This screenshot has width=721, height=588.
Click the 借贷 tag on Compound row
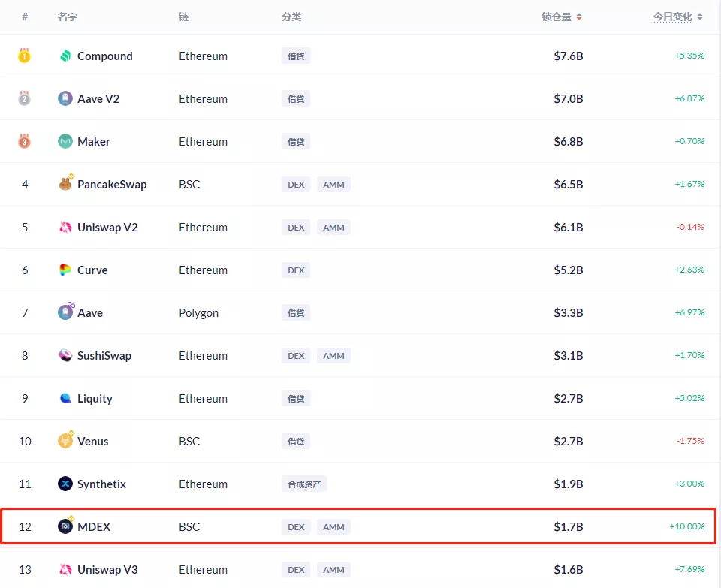pyautogui.click(x=296, y=56)
